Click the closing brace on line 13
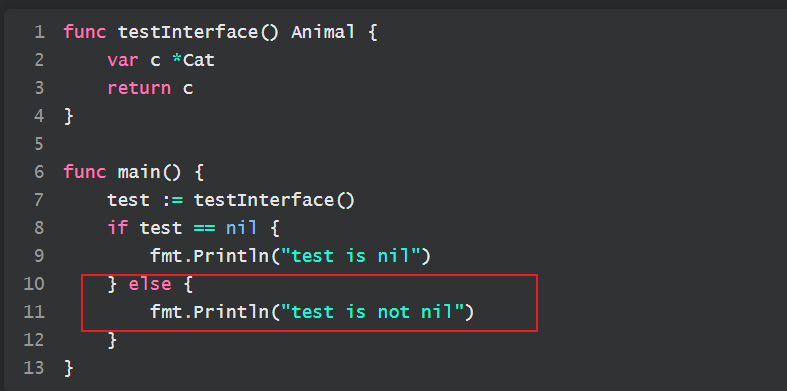787x391 pixels. pyautogui.click(x=69, y=369)
